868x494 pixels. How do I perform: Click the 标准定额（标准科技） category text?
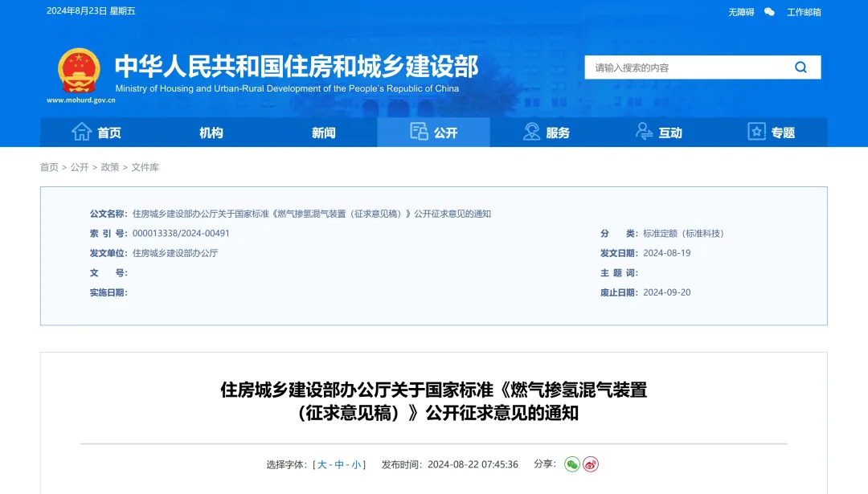[684, 234]
